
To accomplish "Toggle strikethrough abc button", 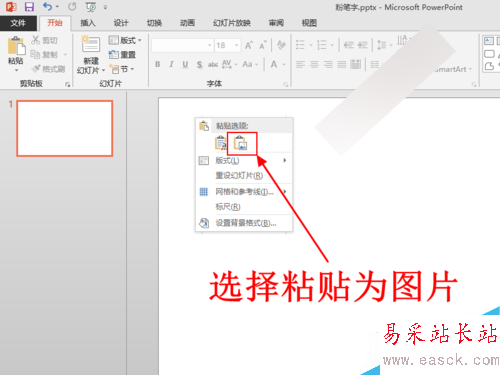I will [213, 64].
